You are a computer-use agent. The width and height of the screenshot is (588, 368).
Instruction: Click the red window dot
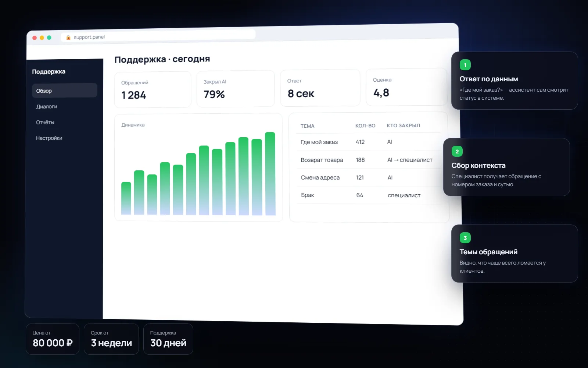(35, 38)
